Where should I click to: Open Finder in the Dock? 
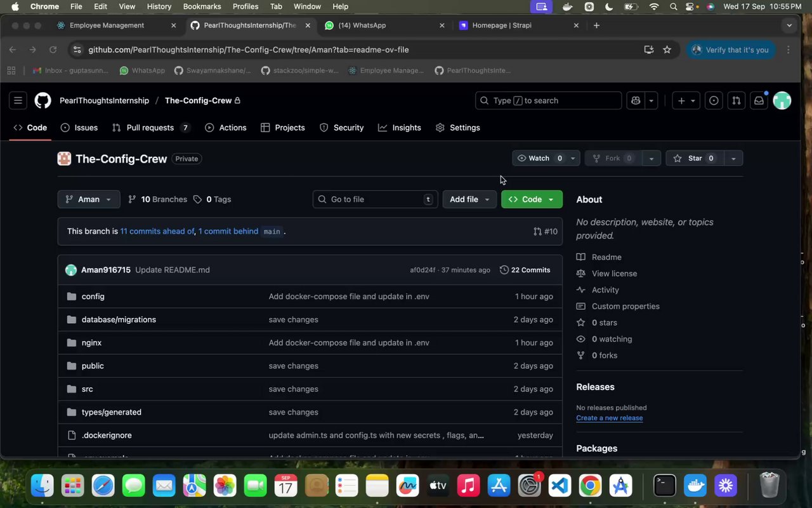point(43,486)
